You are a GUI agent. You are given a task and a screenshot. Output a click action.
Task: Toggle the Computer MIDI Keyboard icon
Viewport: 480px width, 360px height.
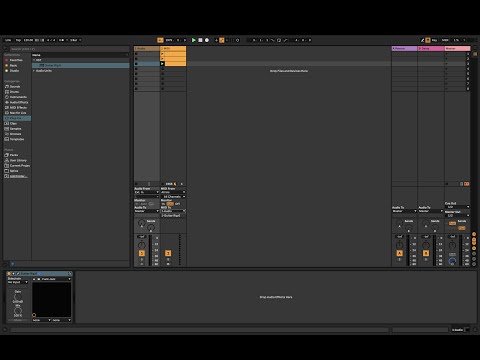pos(428,40)
